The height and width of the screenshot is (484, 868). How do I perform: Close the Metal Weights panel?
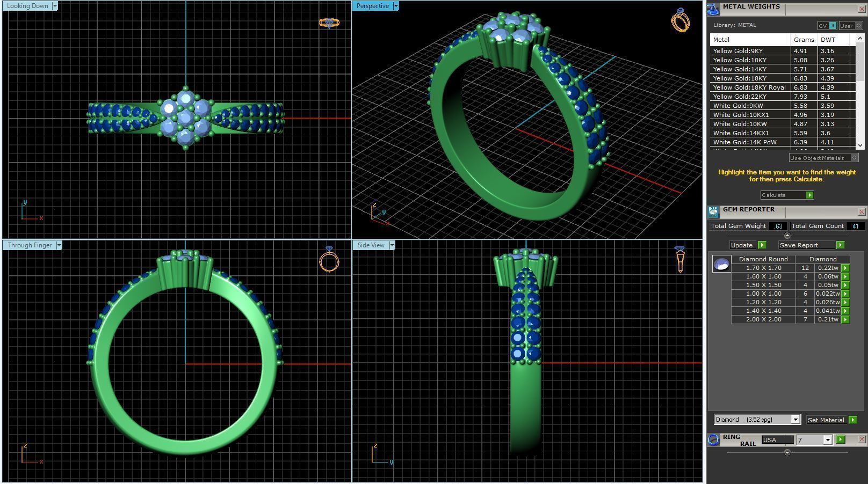click(x=861, y=9)
